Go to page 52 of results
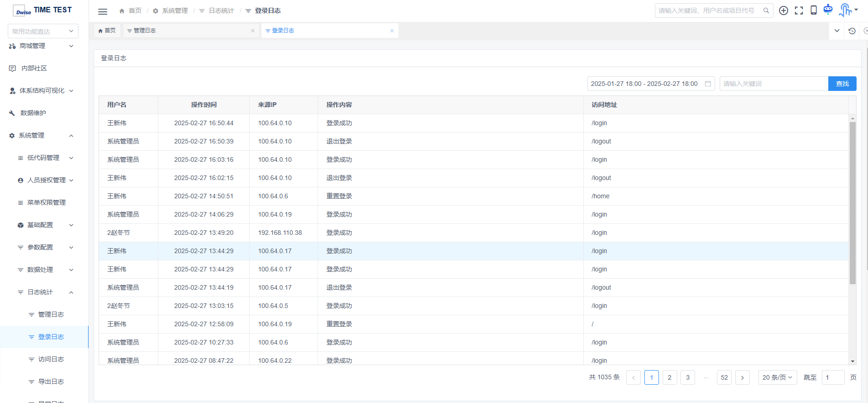The image size is (868, 403). point(724,377)
